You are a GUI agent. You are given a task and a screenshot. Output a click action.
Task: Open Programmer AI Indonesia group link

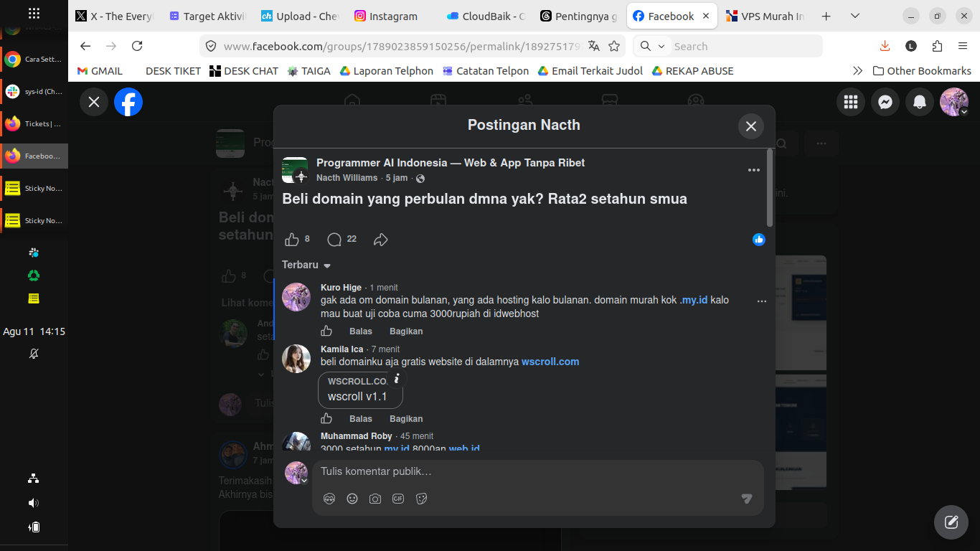coord(451,163)
